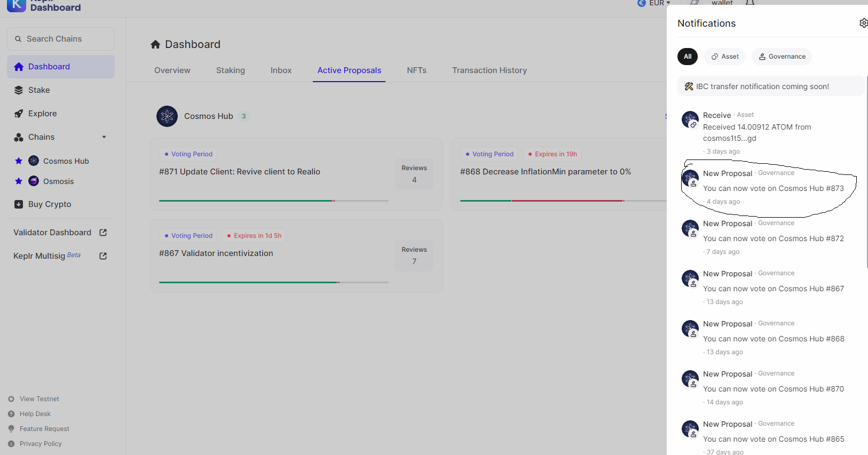The image size is (868, 455).
Task: Open Stake via its stacked layers icon
Action: pyautogui.click(x=19, y=90)
